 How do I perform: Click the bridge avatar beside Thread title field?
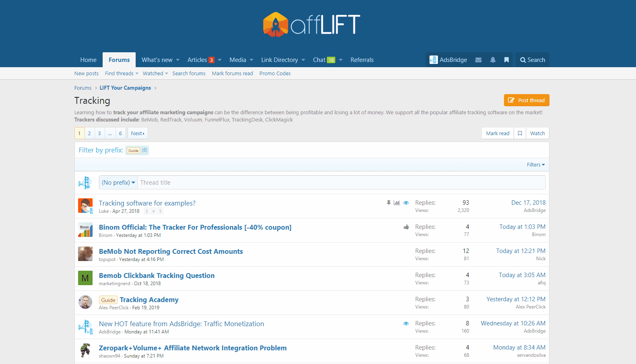pos(85,183)
